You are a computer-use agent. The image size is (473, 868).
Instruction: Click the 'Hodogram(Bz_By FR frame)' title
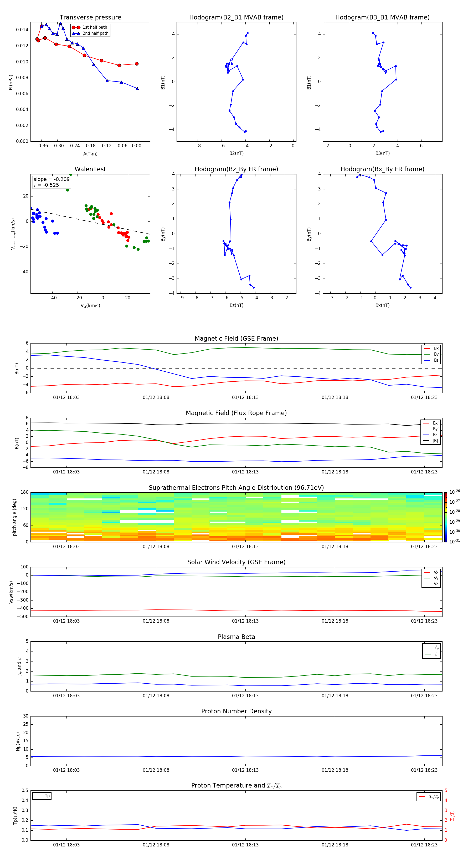(x=236, y=169)
